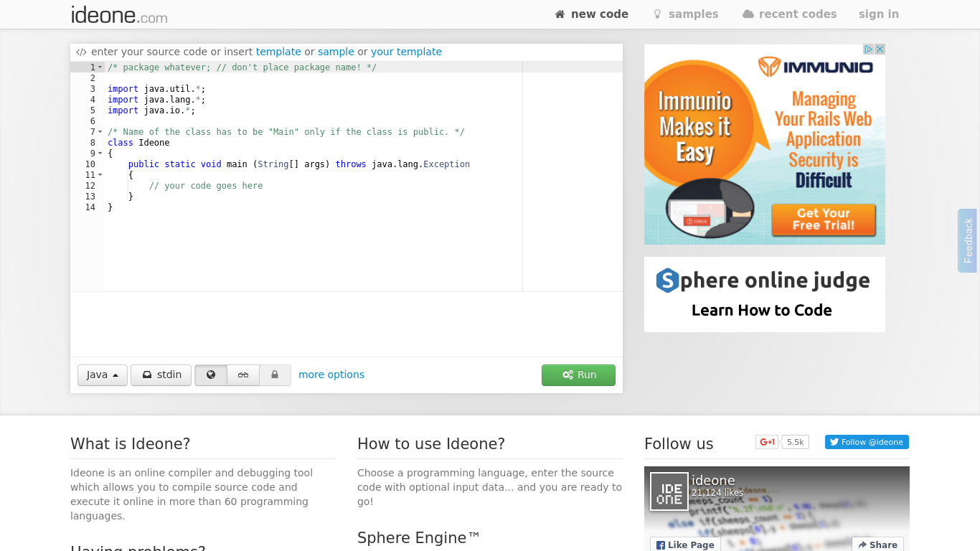Open the Java language dropdown

coord(103,375)
